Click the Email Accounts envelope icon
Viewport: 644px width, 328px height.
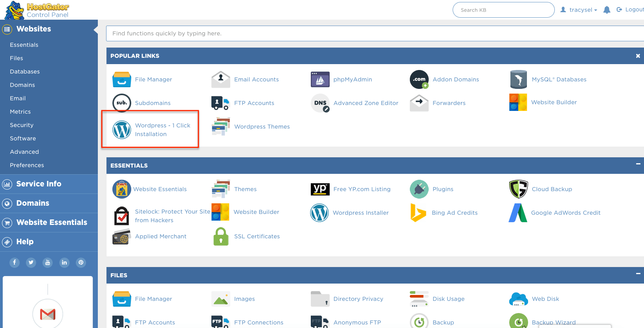point(221,79)
